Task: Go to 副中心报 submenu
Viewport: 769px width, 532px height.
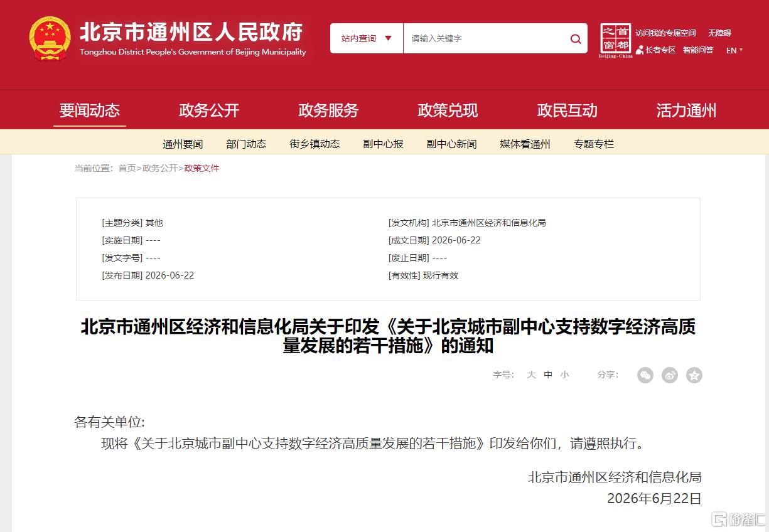Action: (x=383, y=144)
